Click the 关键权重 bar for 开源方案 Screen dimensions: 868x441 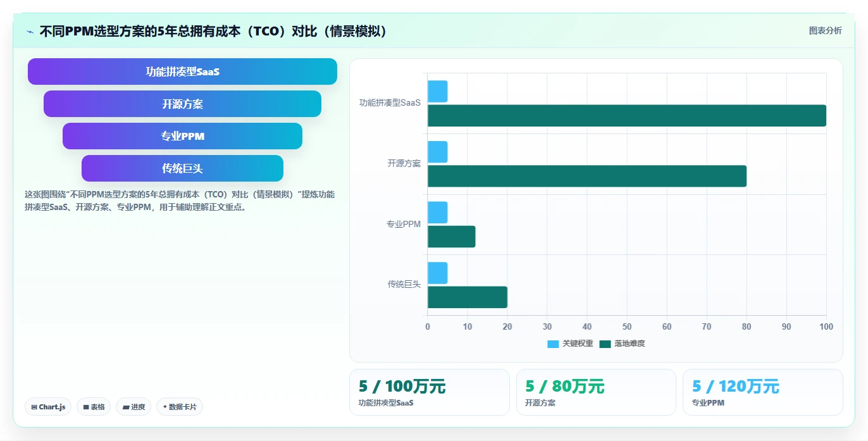[438, 152]
